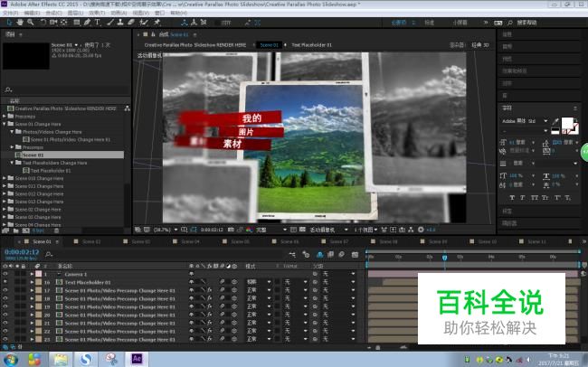Open the 1个视图 view layout dropdown
Image resolution: width=588 pixels, height=367 pixels.
tap(365, 230)
